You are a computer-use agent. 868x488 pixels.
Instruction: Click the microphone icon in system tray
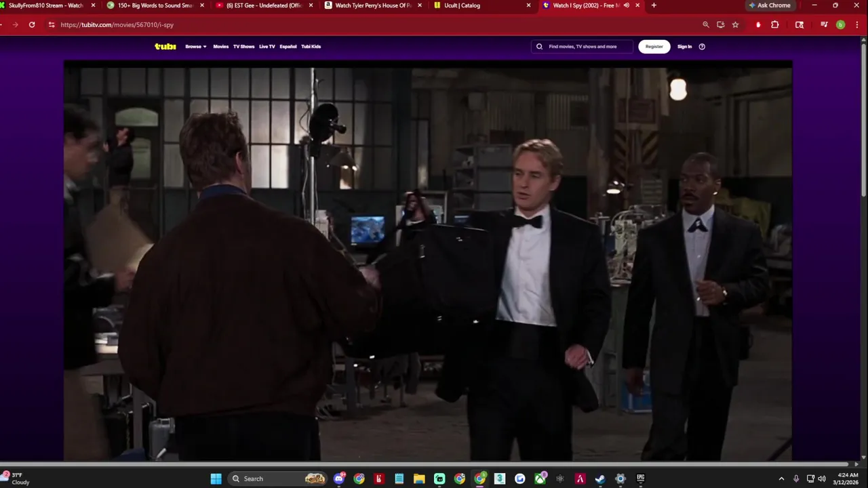tap(796, 479)
